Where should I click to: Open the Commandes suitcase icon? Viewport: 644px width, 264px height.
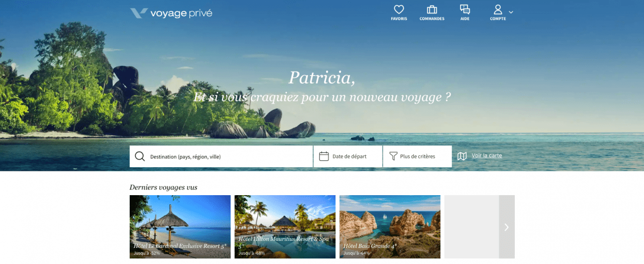(x=432, y=9)
